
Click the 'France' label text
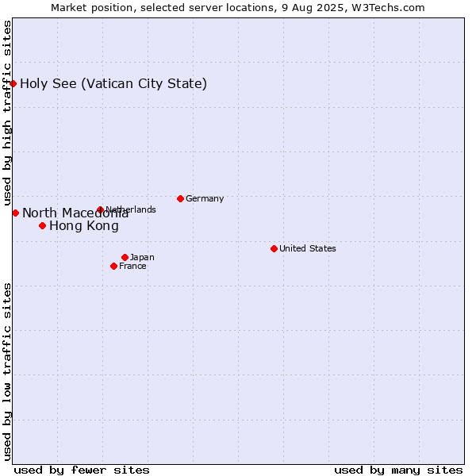pyautogui.click(x=132, y=267)
